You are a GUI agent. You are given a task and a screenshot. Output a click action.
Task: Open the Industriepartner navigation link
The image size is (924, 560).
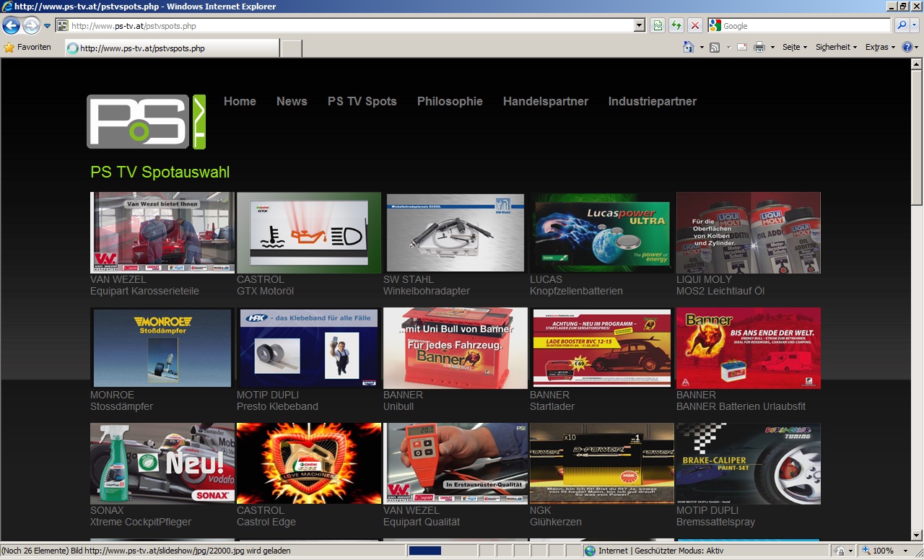pos(653,101)
